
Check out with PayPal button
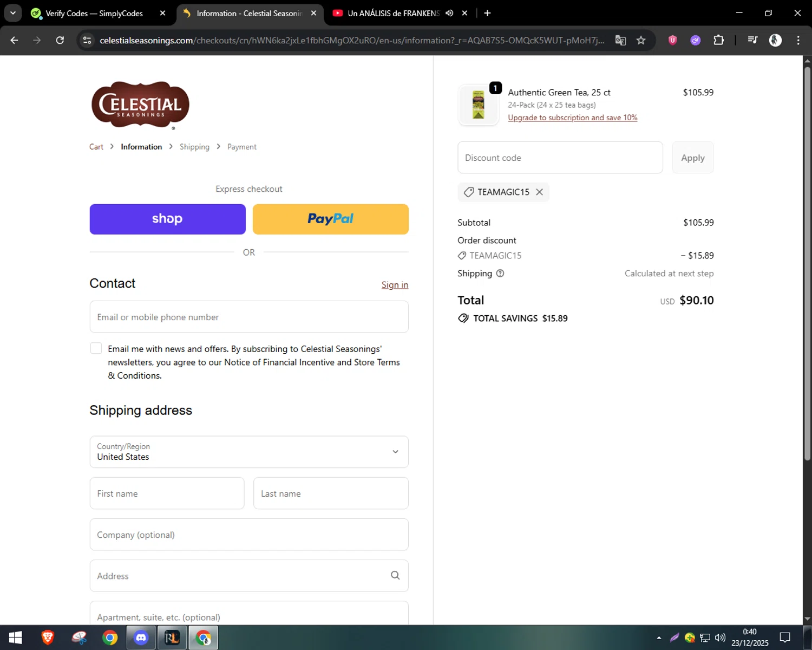coord(331,219)
